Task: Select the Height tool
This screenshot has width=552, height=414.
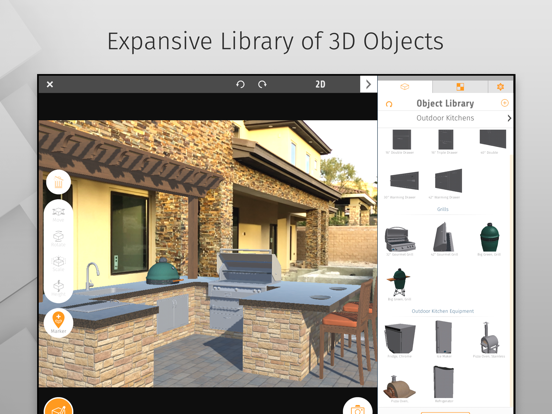Action: pyautogui.click(x=58, y=288)
